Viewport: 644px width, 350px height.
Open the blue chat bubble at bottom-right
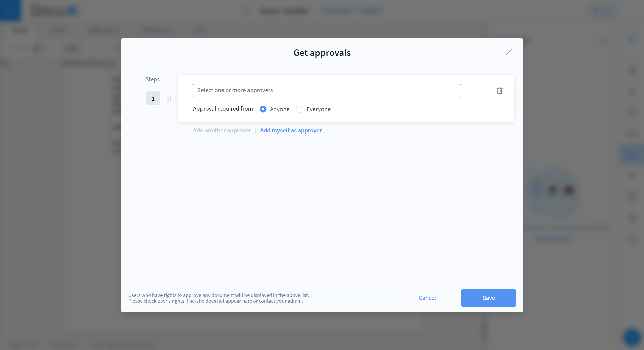[x=632, y=337]
